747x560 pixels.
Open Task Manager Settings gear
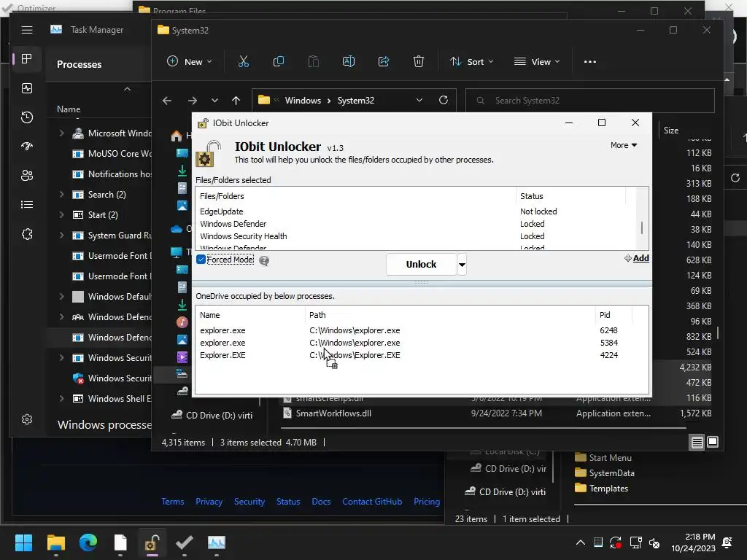click(27, 419)
